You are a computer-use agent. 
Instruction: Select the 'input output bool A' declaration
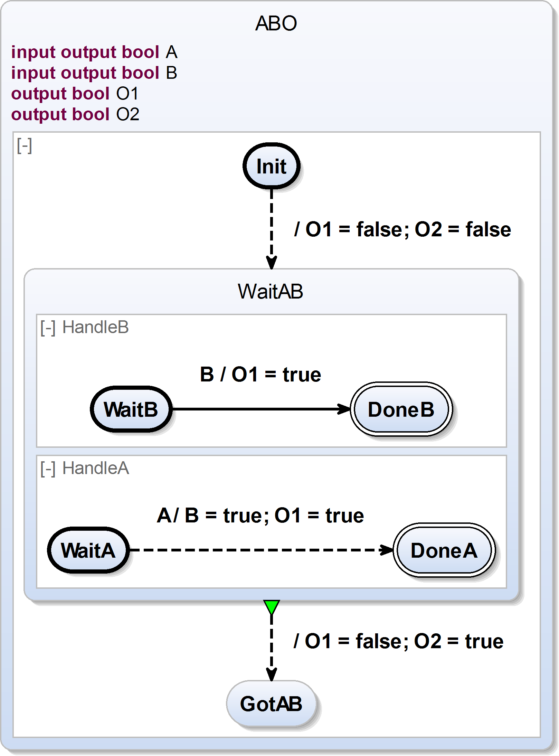[94, 52]
